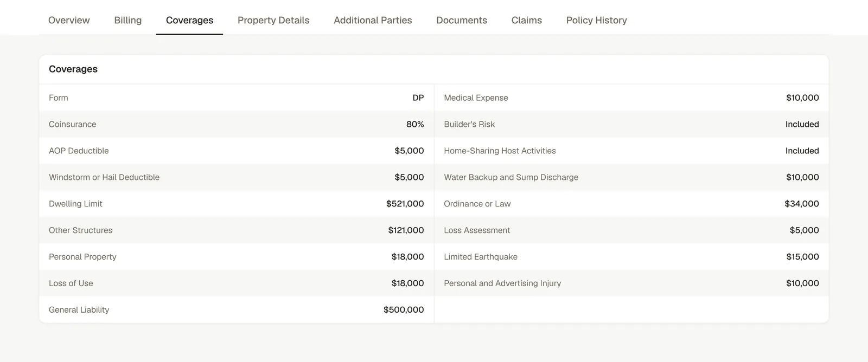Image resolution: width=868 pixels, height=362 pixels.
Task: Select the $34,000 ordinance or law value
Action: click(x=802, y=204)
